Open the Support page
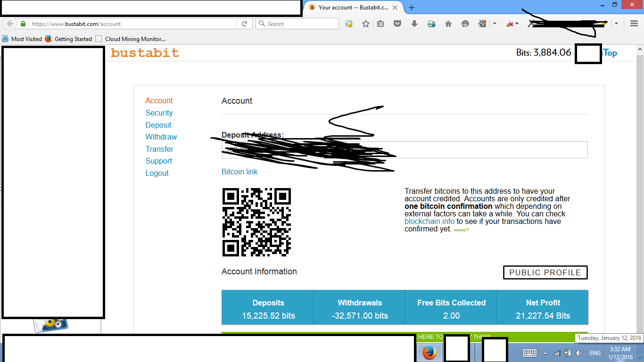This screenshot has height=362, width=644. 159,161
